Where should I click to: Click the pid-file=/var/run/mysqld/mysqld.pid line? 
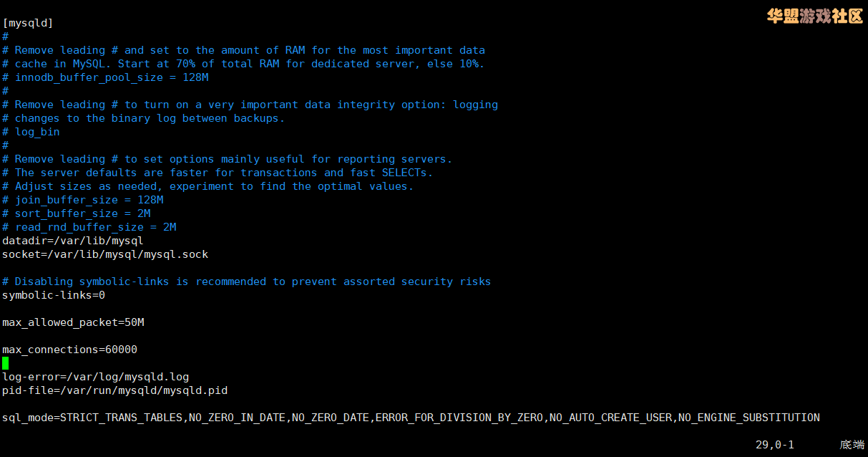pyautogui.click(x=115, y=390)
